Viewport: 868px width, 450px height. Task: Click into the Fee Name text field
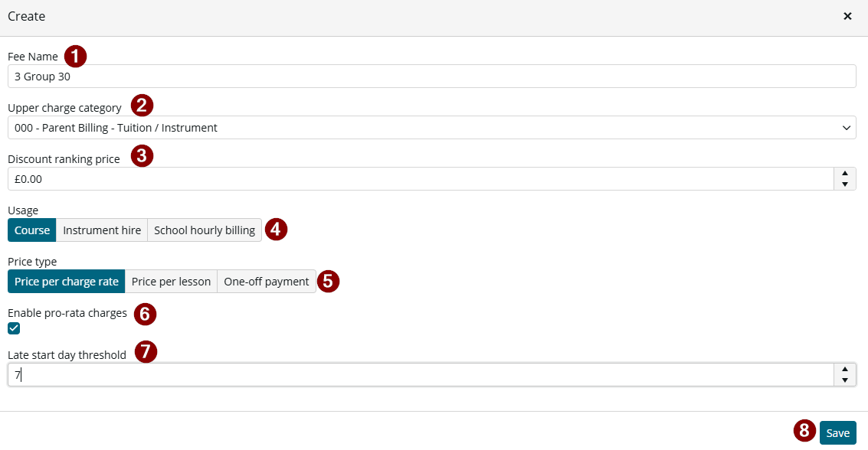pos(432,77)
